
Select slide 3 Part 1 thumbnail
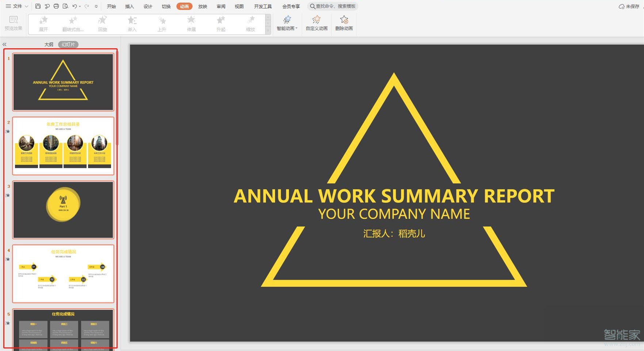(x=63, y=210)
